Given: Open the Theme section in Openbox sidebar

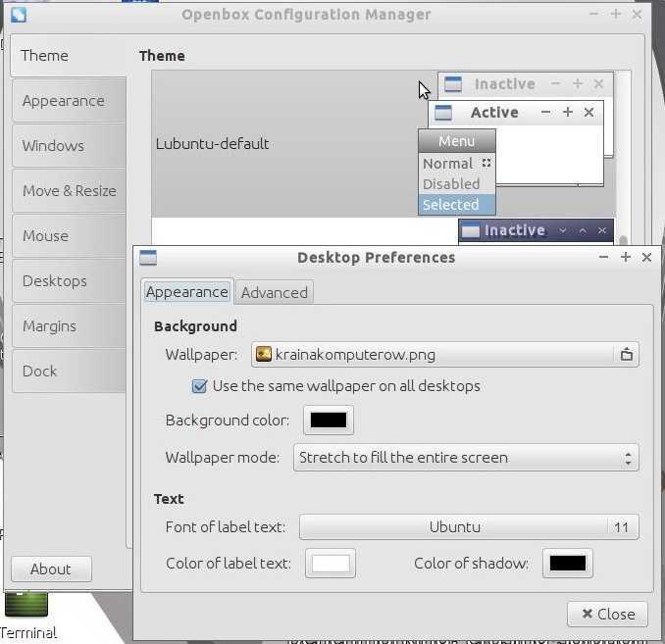Looking at the screenshot, I should 68,56.
